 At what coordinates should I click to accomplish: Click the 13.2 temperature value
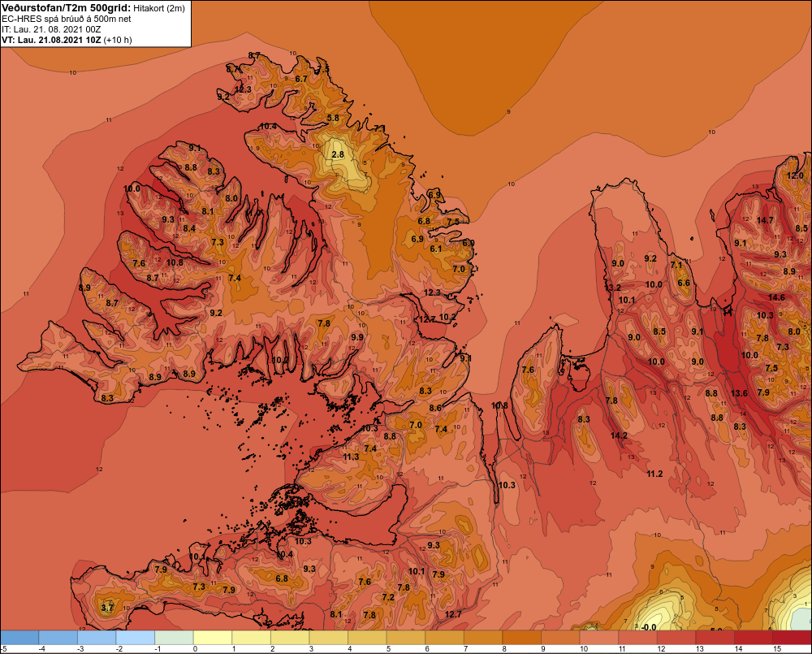pyautogui.click(x=612, y=288)
